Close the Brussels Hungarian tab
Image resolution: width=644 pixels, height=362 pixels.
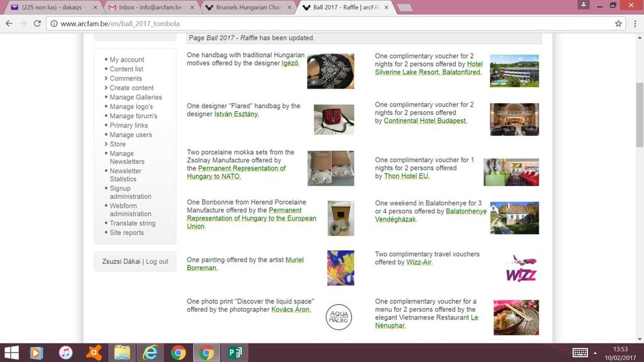coord(289,8)
